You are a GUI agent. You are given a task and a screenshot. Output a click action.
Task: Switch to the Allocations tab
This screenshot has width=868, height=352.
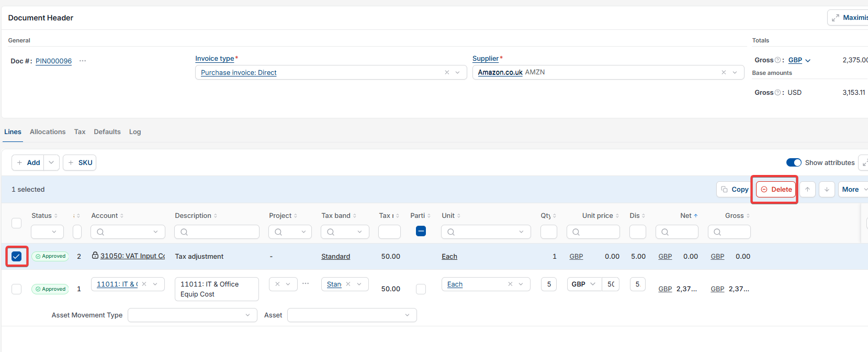coord(48,131)
